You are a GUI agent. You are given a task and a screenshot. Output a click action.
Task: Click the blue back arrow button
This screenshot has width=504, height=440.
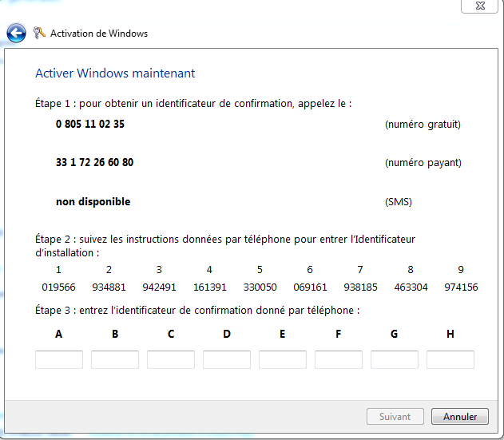point(16,33)
